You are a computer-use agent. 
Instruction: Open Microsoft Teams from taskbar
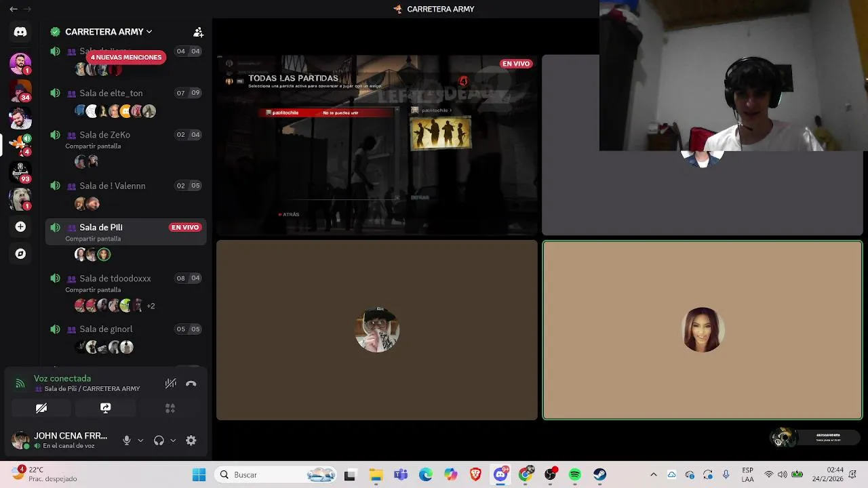tap(401, 474)
